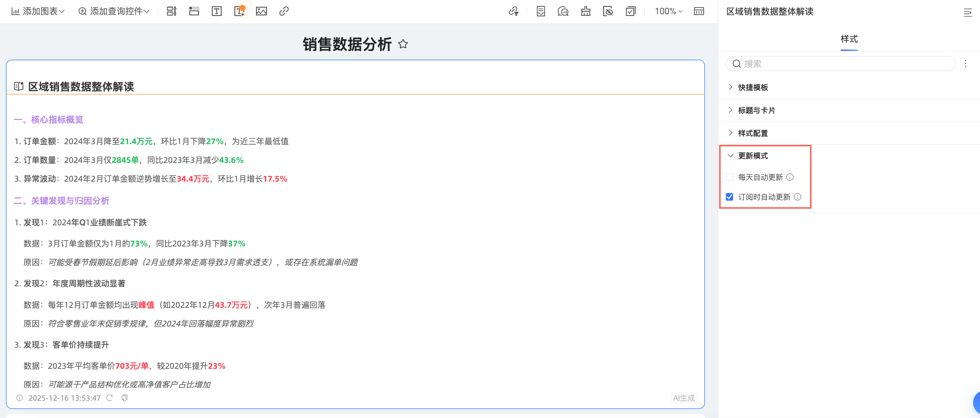Image resolution: width=980 pixels, height=418 pixels.
Task: Uncheck 订阅时自动更新 checkbox
Action: pyautogui.click(x=729, y=197)
